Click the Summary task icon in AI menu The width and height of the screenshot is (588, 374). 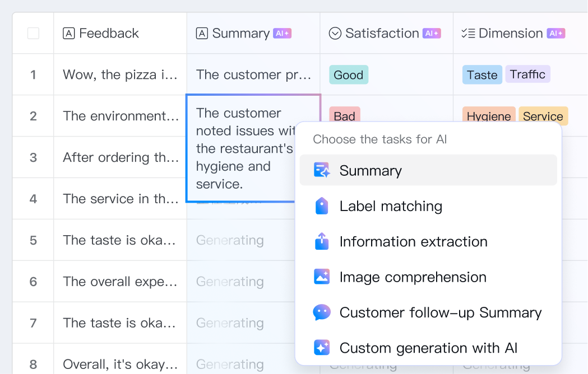click(x=322, y=170)
